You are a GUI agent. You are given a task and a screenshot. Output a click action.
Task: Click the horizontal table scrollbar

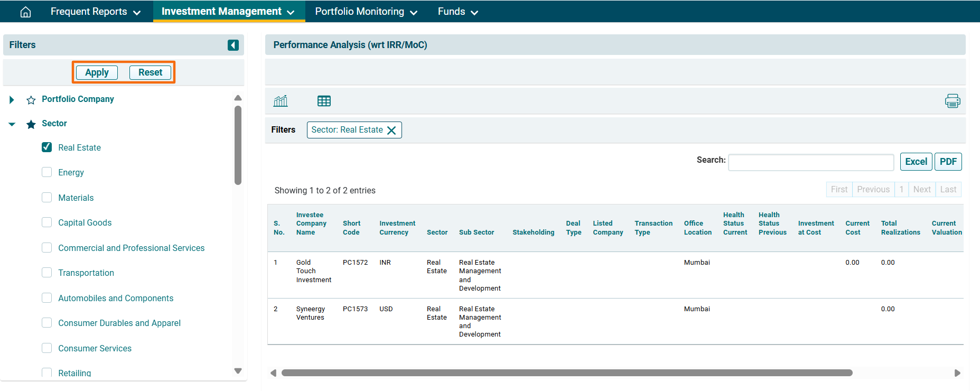[x=566, y=373]
